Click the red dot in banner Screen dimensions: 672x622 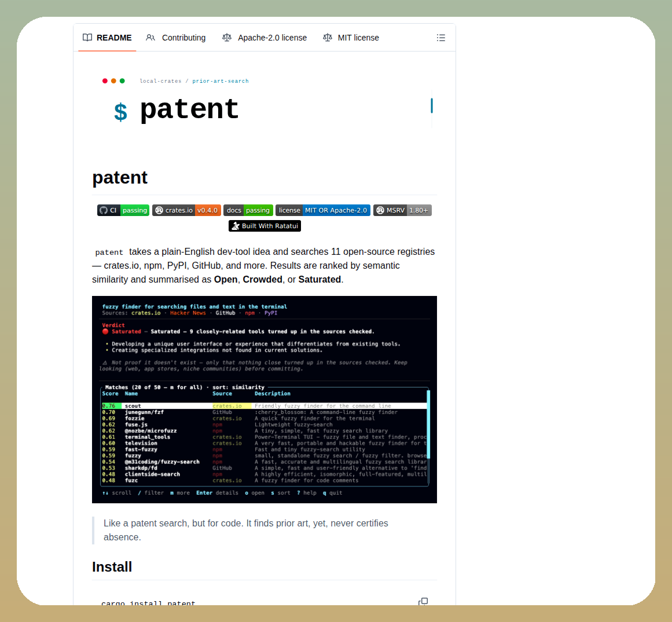tap(105, 81)
